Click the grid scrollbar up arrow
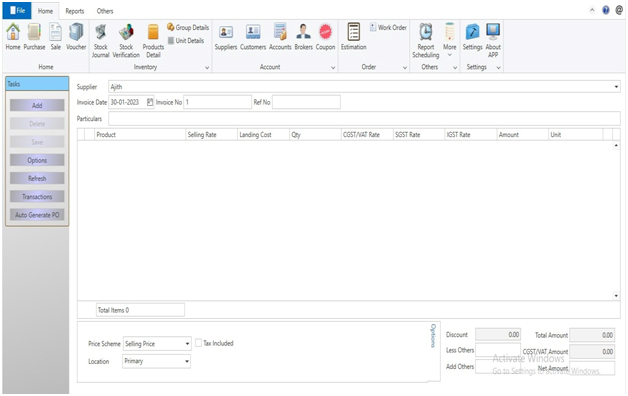The width and height of the screenshot is (628, 396). pyautogui.click(x=616, y=145)
